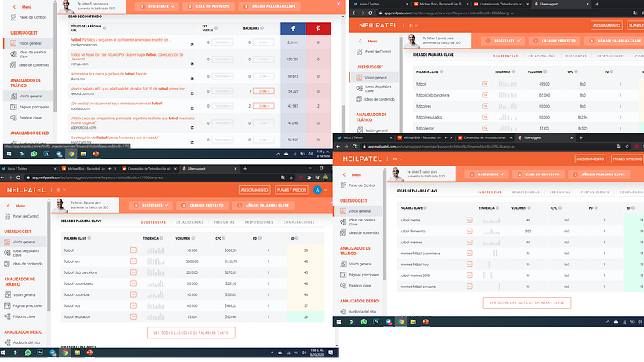Click the arrow icon in the 'futbol espn' row
The height and width of the screenshot is (362, 644).
tap(485, 128)
